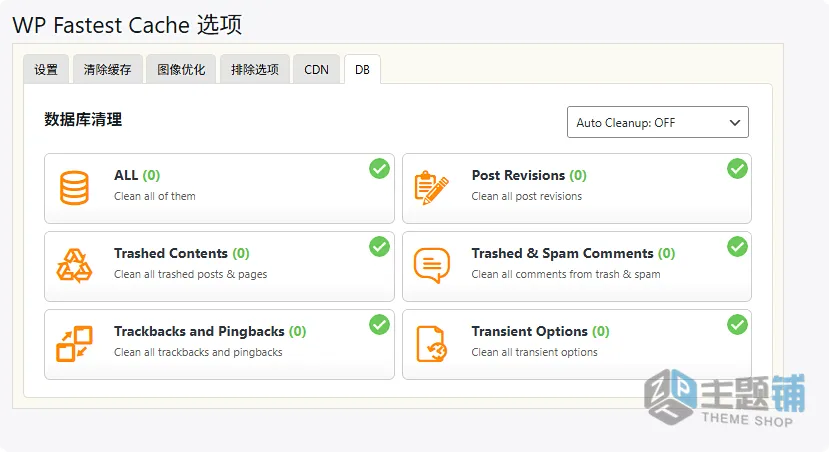Click 'Clean all post revisions' text

pyautogui.click(x=527, y=196)
